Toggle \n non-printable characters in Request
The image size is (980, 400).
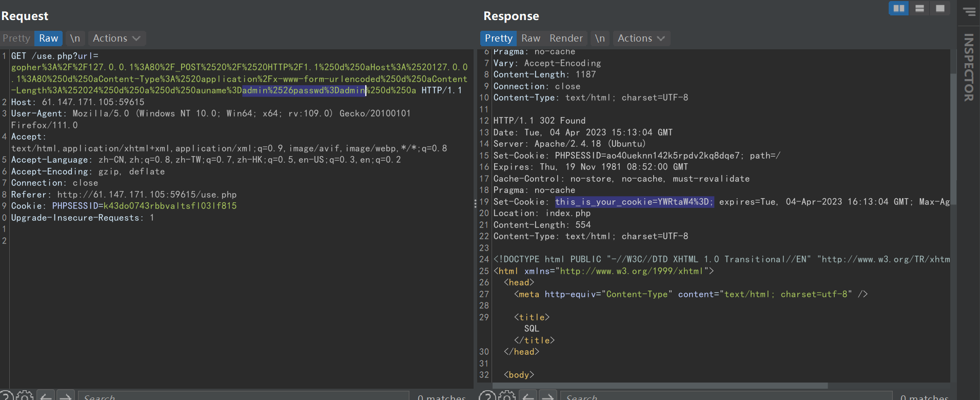tap(75, 38)
